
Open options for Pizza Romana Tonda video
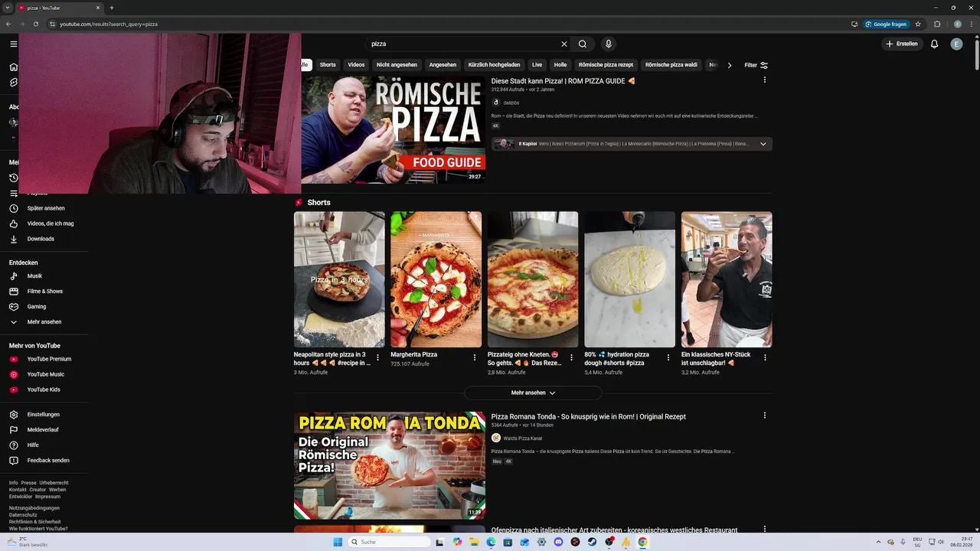click(x=764, y=416)
